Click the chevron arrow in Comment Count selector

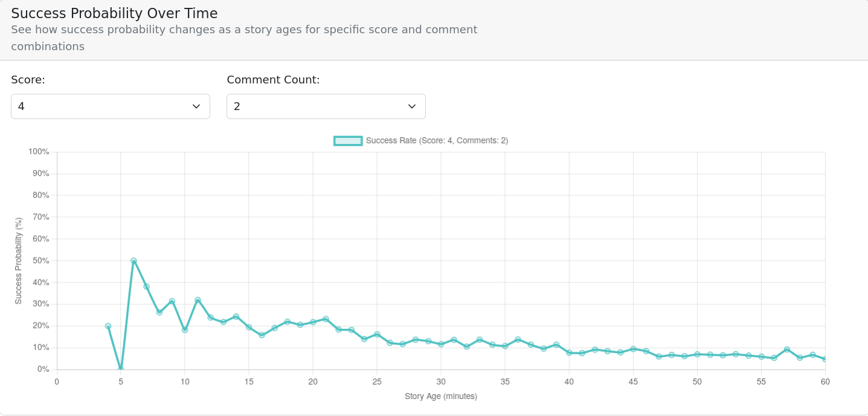tap(412, 106)
